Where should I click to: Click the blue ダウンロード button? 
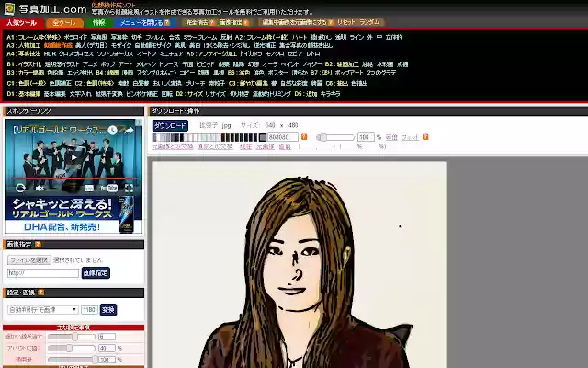pyautogui.click(x=170, y=125)
